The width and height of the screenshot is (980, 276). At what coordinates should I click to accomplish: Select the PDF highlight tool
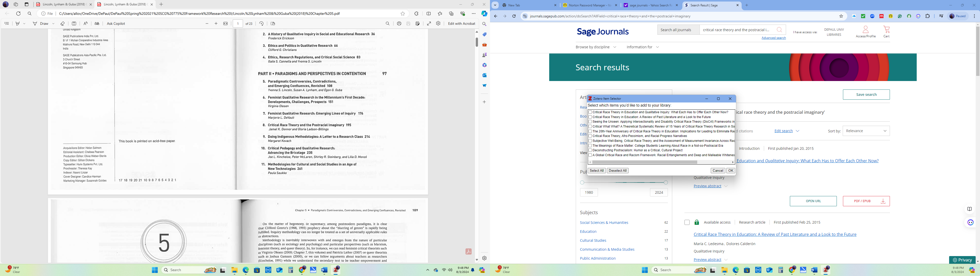point(18,24)
